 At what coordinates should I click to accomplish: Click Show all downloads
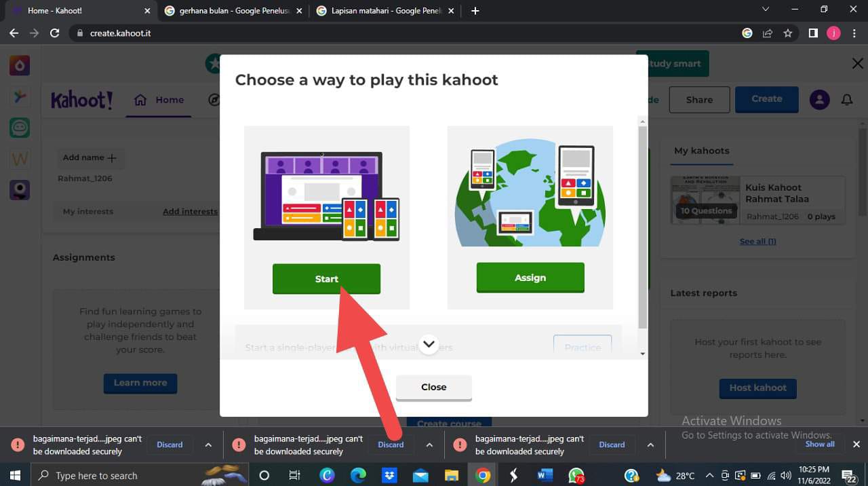pos(820,444)
